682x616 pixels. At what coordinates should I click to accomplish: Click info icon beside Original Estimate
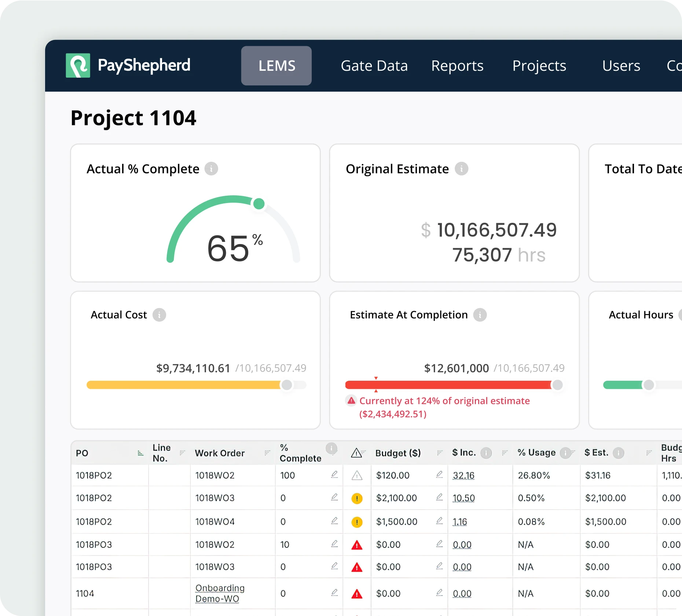461,169
